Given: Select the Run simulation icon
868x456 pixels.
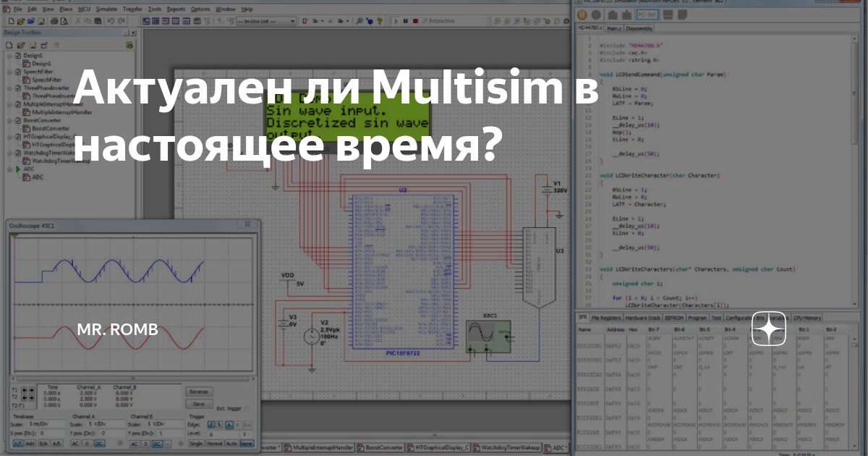Looking at the screenshot, I should (x=396, y=20).
